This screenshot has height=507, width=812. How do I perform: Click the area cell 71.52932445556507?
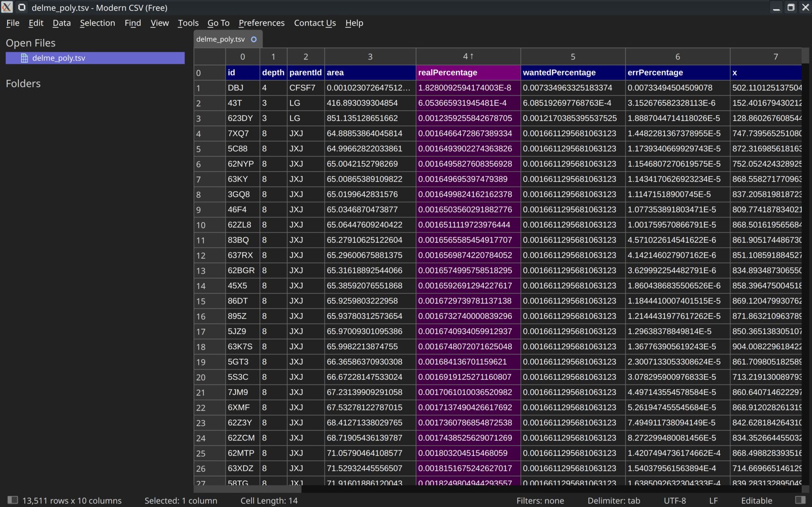click(x=370, y=469)
